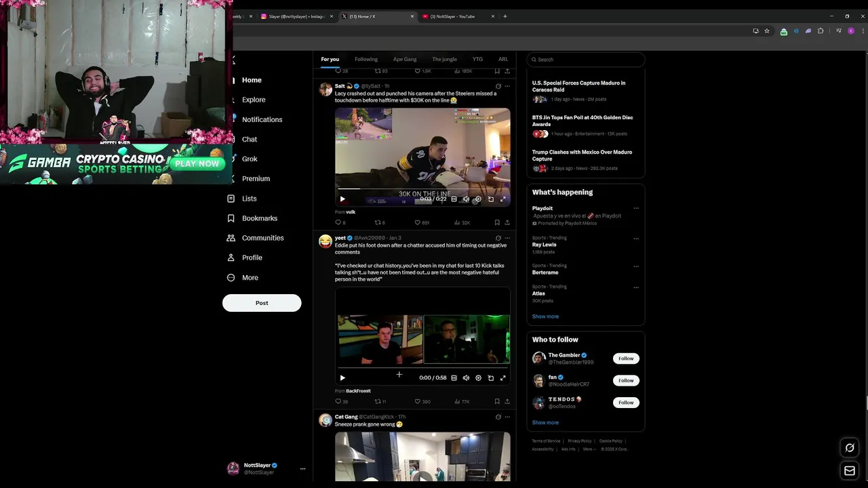This screenshot has height=488, width=868.
Task: Switch to the For you tab
Action: 330,59
